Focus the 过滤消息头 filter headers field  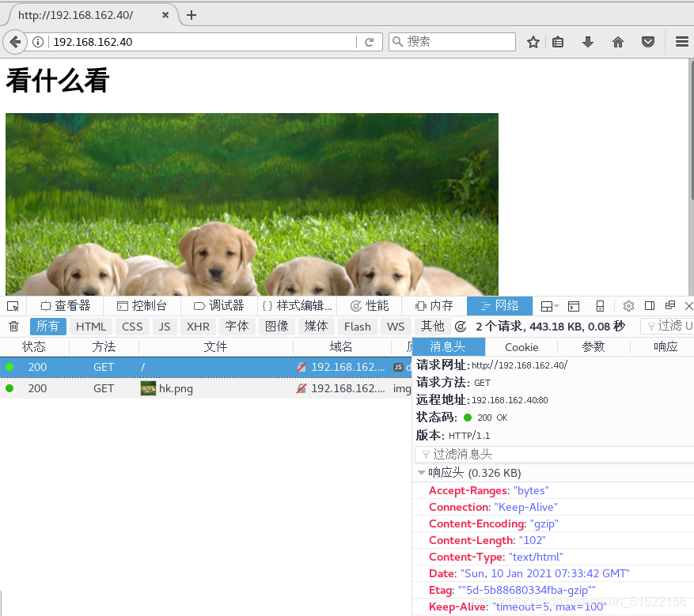[554, 454]
